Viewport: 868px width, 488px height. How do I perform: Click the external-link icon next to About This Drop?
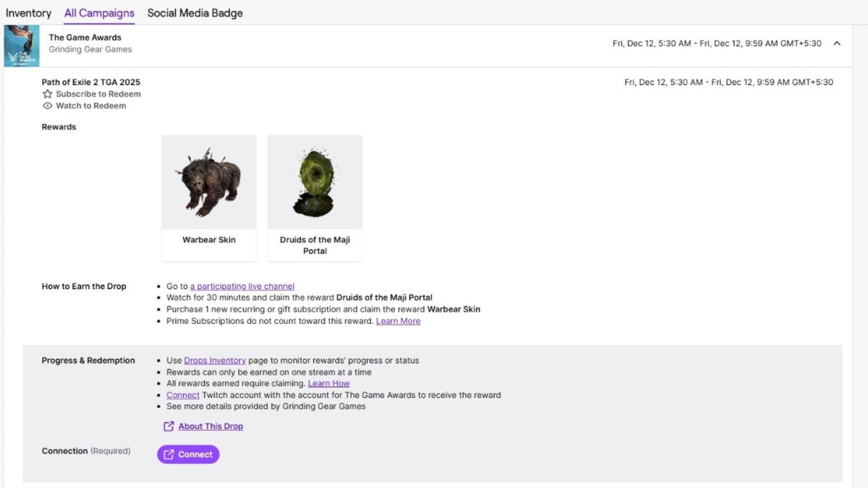point(168,426)
